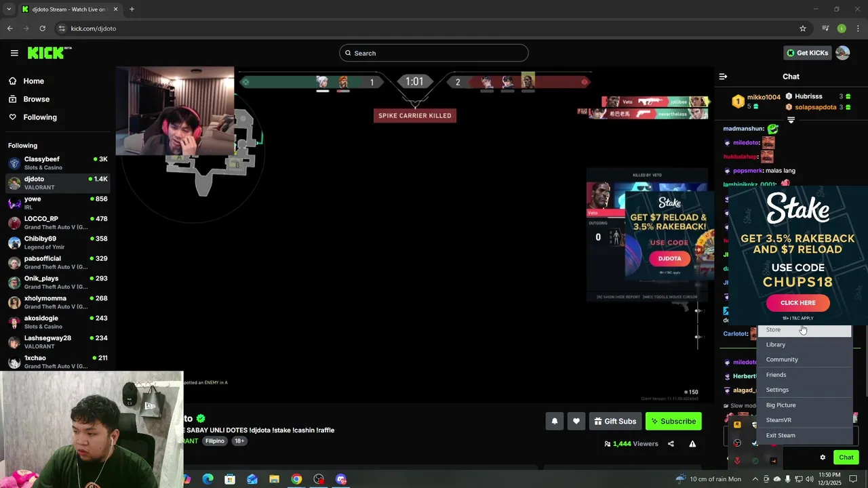
Task: Open chat settings gear icon
Action: click(823, 457)
